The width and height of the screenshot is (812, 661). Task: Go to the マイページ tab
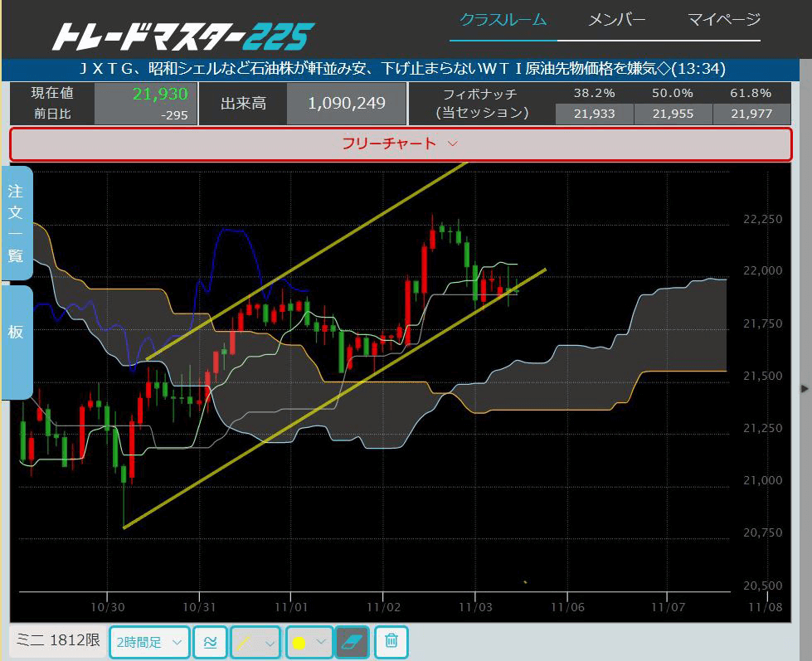[x=723, y=20]
